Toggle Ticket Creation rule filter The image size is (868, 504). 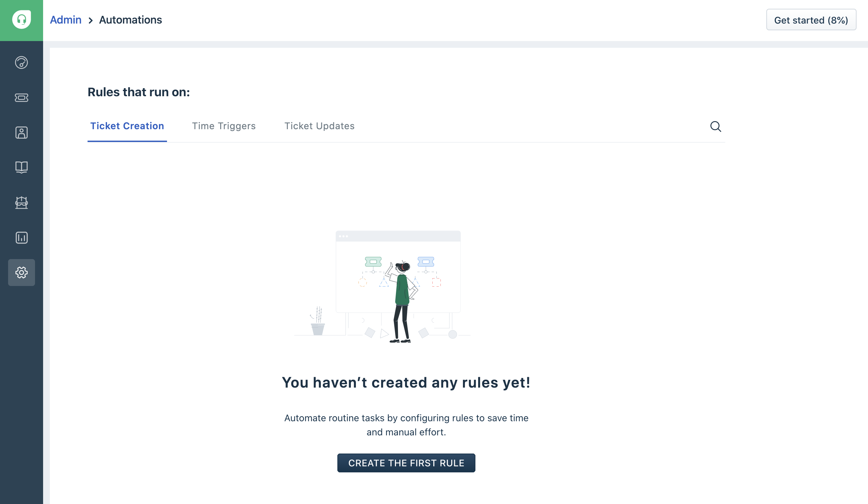pos(127,126)
